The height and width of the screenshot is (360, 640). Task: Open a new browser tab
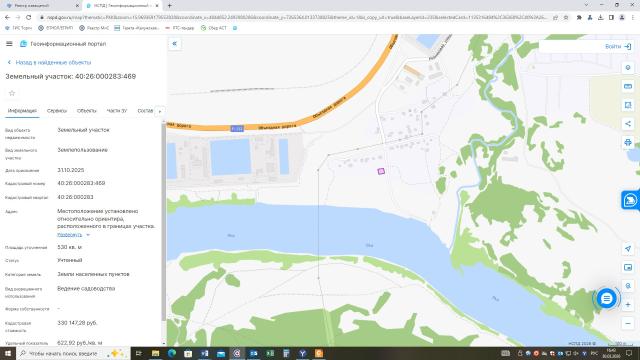point(169,6)
